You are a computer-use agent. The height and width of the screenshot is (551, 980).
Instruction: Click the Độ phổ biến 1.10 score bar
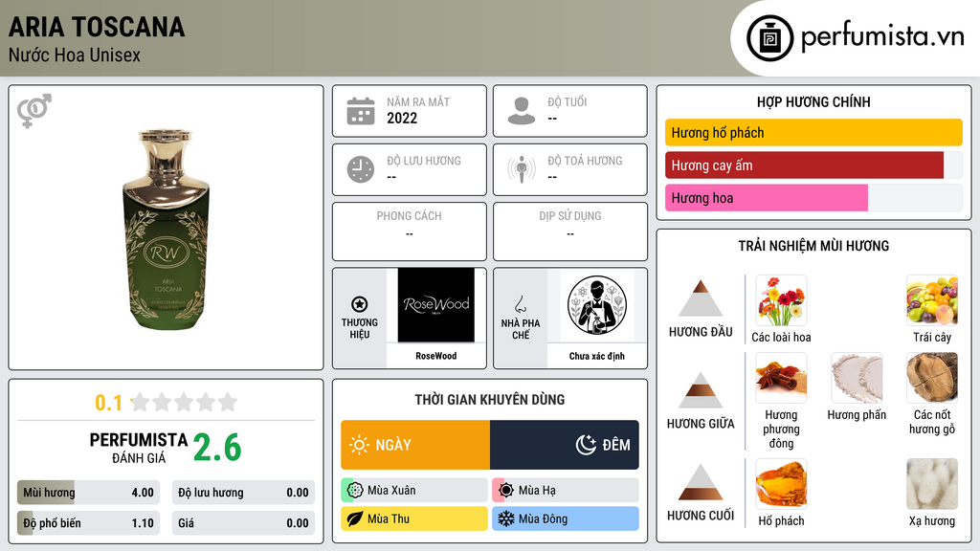click(89, 523)
